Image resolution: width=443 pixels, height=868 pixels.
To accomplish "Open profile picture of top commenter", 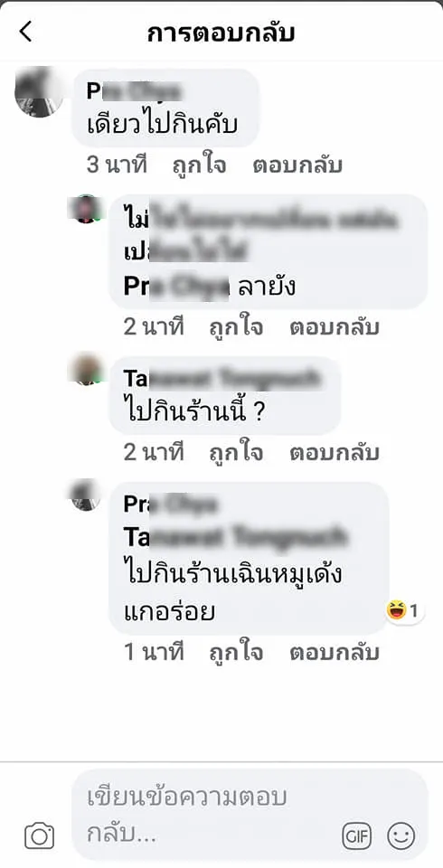I will (40, 92).
